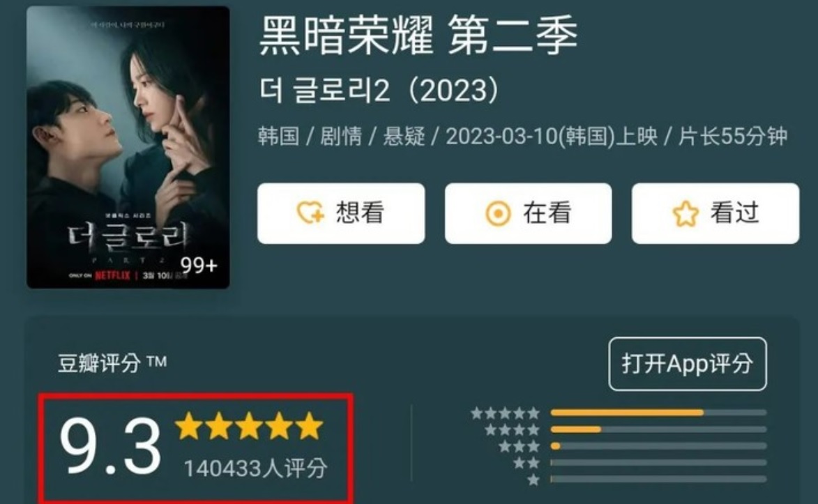Mark the show as 在看

tap(529, 213)
